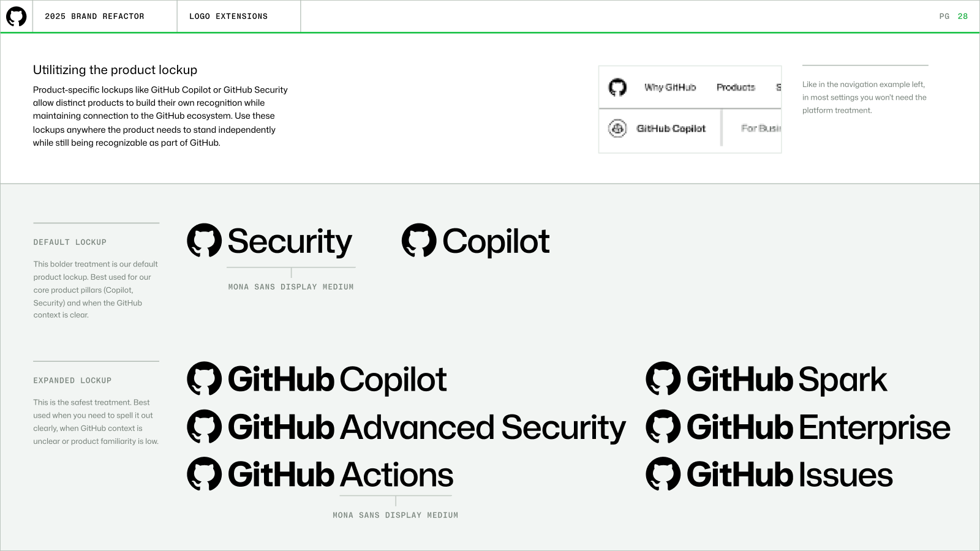Select the 2025 Brand Refactor header tab

tap(94, 17)
